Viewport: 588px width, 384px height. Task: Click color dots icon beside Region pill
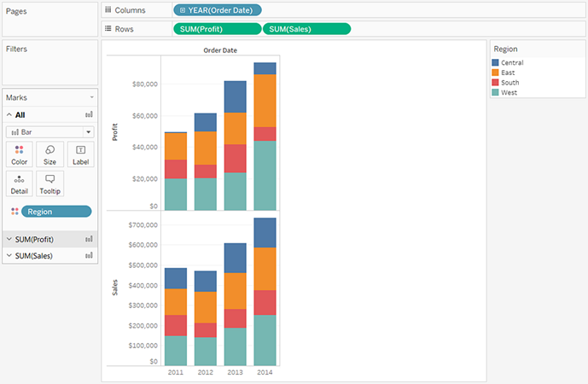point(15,212)
